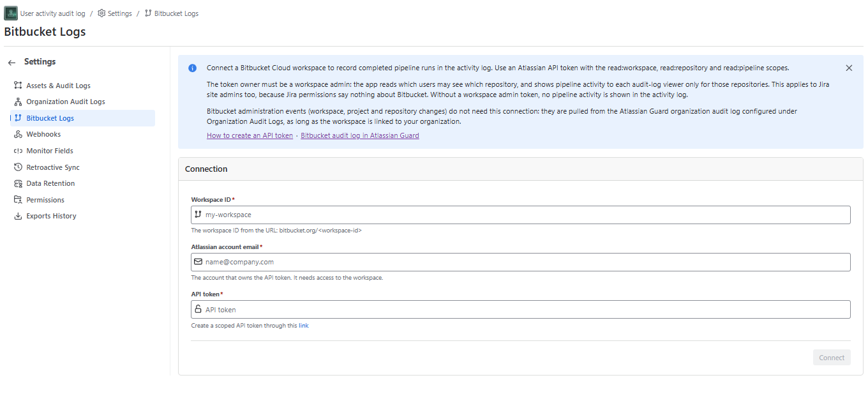Click the blue info icon in the banner
Screen dimensions: 868x410
pos(193,68)
